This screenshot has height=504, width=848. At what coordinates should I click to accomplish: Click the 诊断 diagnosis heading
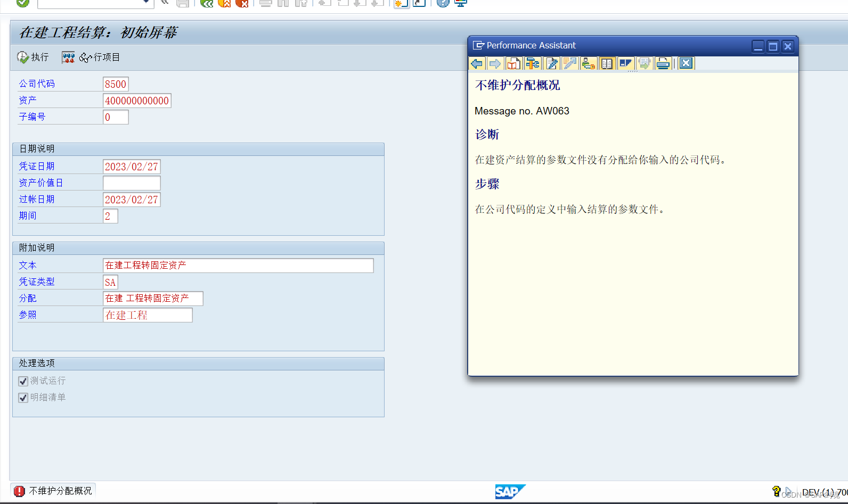click(x=487, y=135)
